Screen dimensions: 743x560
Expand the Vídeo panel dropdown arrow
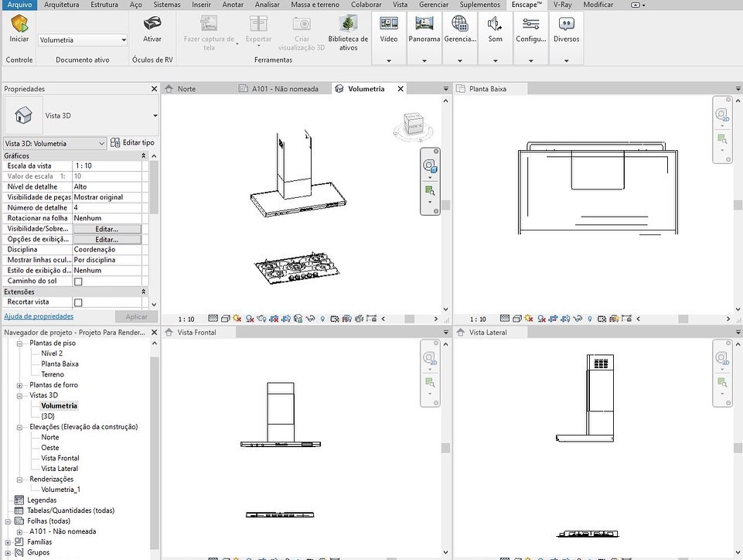tap(389, 60)
